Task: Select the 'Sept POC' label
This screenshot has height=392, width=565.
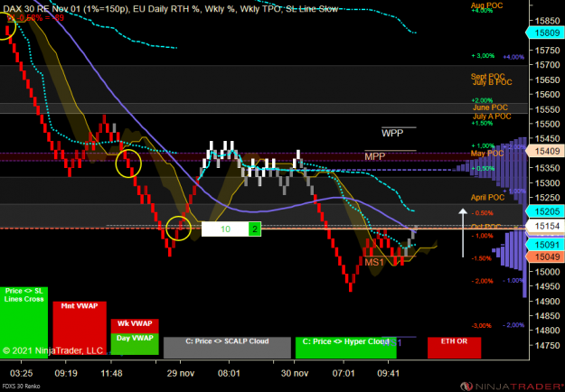Action: [487, 76]
